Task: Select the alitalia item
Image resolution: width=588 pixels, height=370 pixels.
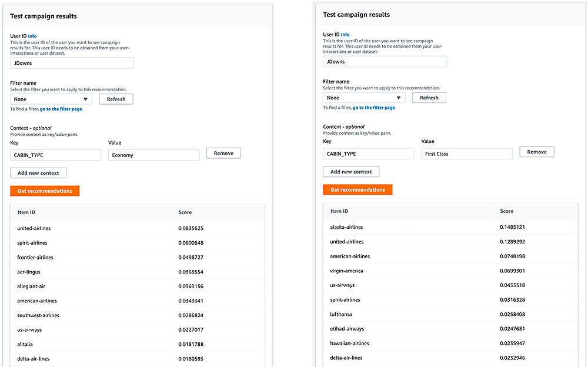Action: point(25,344)
